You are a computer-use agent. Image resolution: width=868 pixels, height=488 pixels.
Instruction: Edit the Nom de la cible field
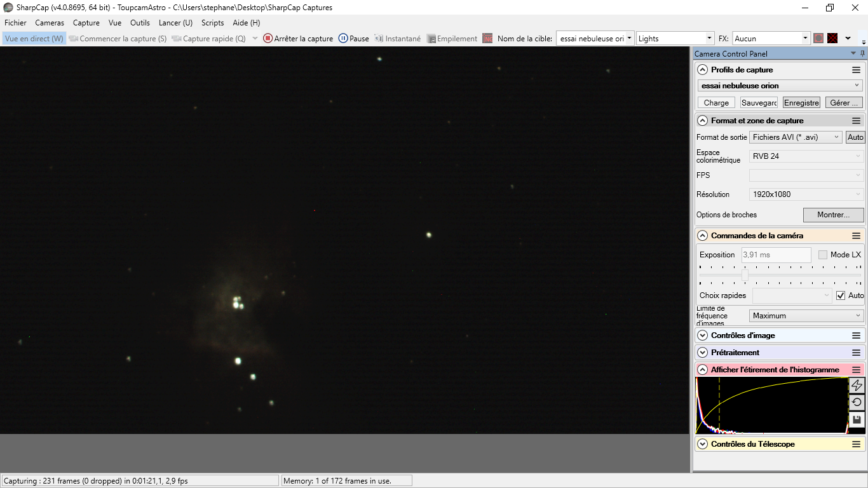[591, 37]
